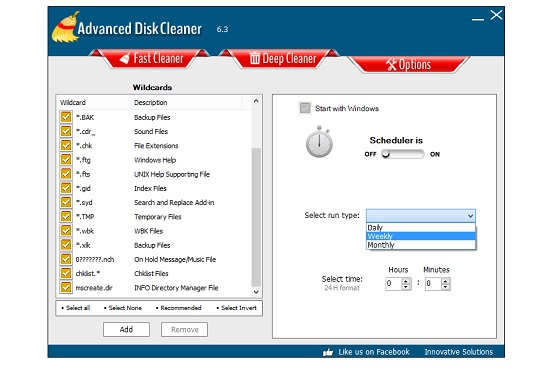The image size is (550, 370).
Task: Select the Temporary Files description text
Action: point(157,217)
